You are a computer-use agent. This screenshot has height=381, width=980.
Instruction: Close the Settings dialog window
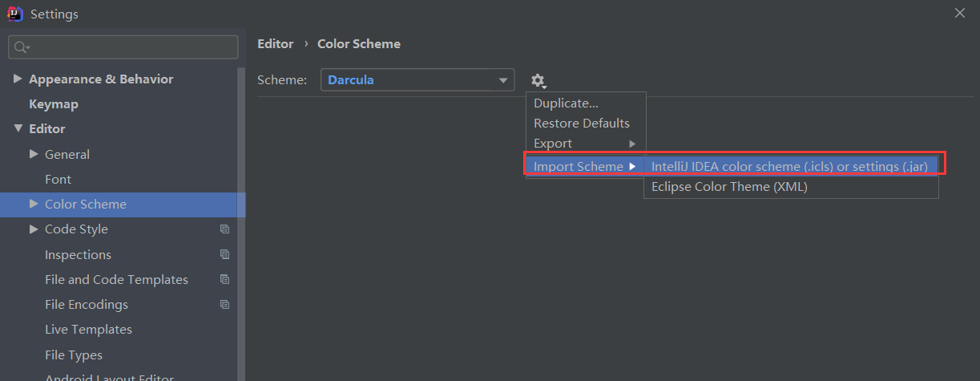[x=959, y=13]
